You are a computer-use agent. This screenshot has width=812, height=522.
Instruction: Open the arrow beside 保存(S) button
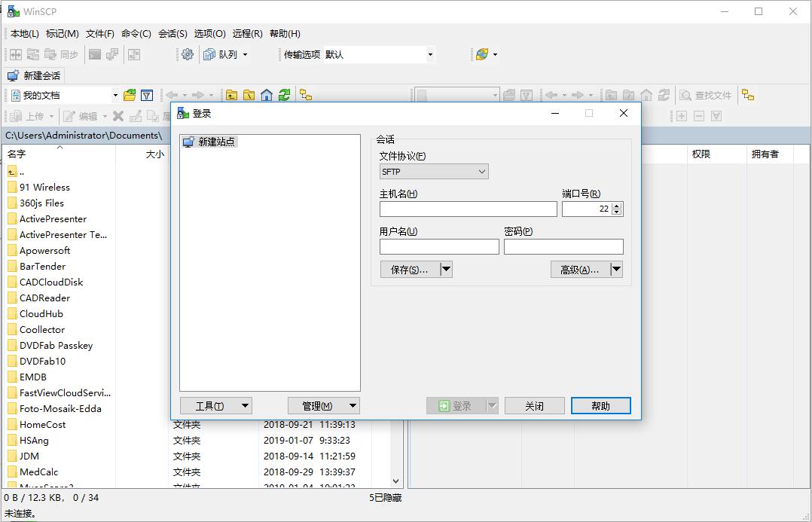[x=446, y=270]
